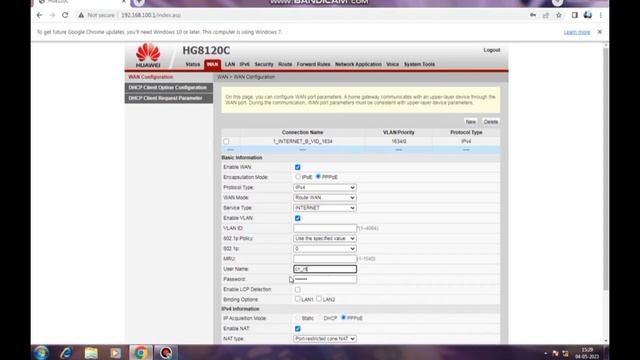Open the Voice tab
640x360 pixels.
[392, 64]
